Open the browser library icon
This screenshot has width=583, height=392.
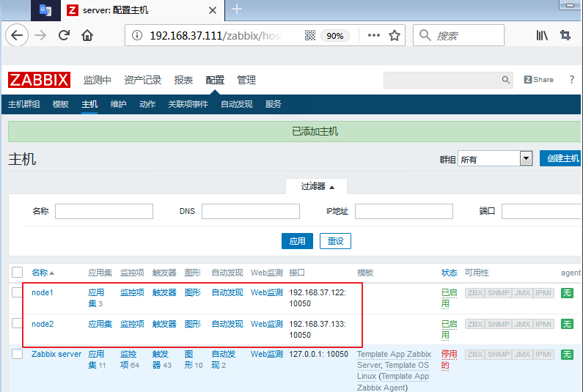click(542, 35)
